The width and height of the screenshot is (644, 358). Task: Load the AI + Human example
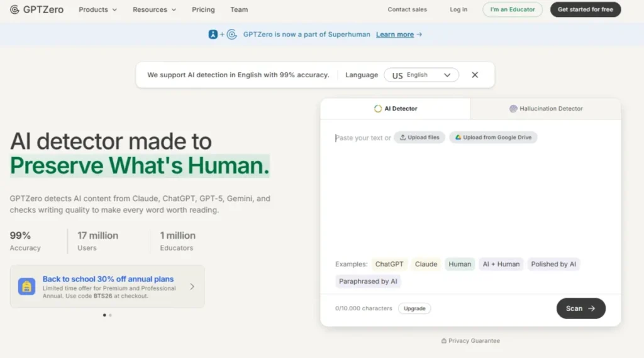(501, 264)
